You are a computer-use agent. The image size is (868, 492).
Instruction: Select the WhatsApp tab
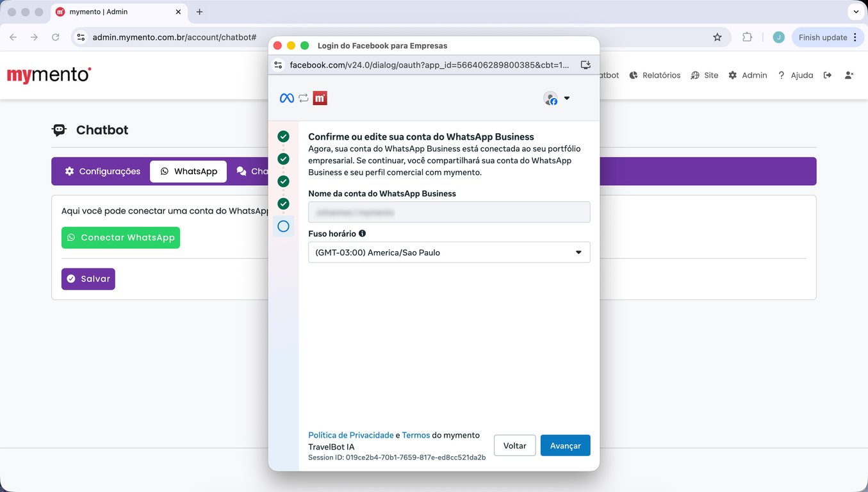pyautogui.click(x=188, y=172)
